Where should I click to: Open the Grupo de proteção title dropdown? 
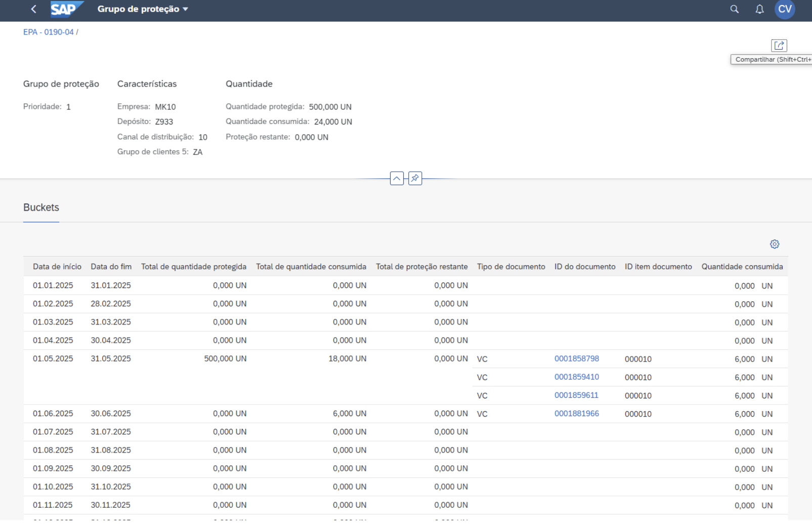tap(143, 9)
